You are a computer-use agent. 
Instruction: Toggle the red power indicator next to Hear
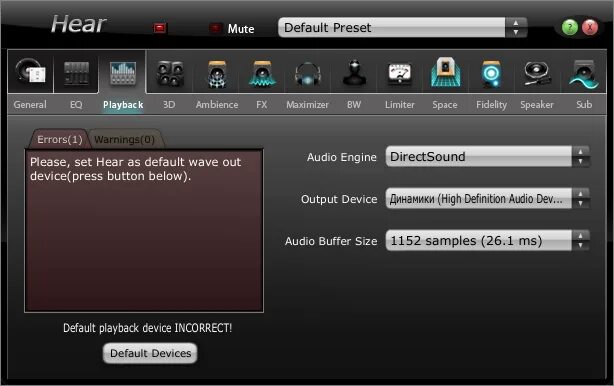click(x=160, y=28)
